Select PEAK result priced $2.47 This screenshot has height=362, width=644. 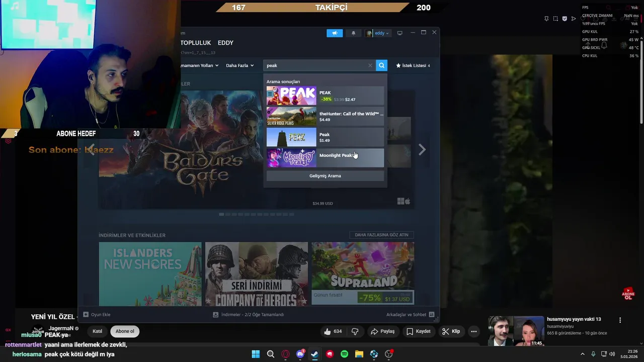tap(325, 96)
